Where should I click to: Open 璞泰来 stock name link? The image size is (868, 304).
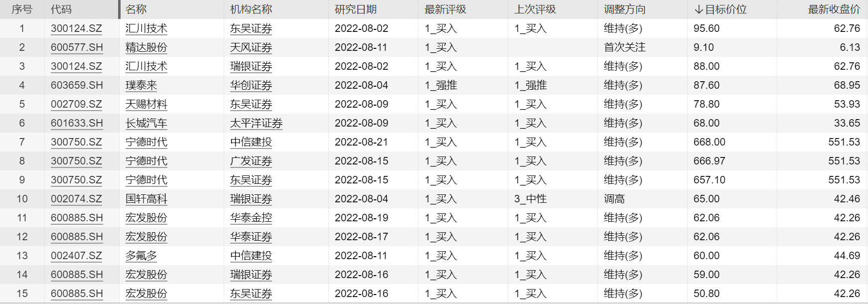click(x=142, y=85)
